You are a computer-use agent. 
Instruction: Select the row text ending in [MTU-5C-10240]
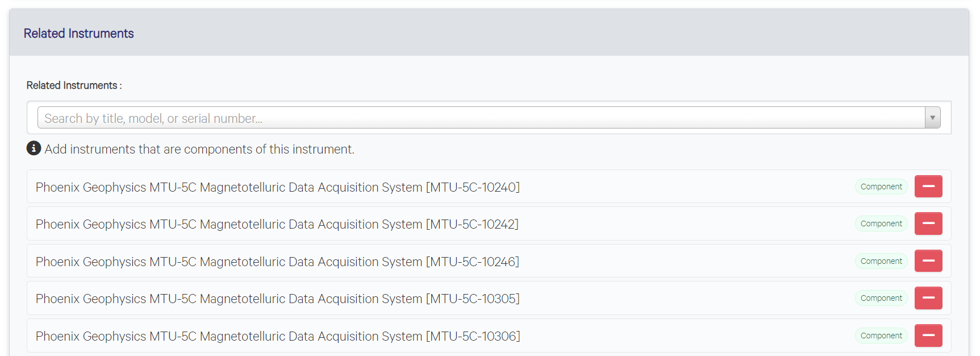coord(278,187)
